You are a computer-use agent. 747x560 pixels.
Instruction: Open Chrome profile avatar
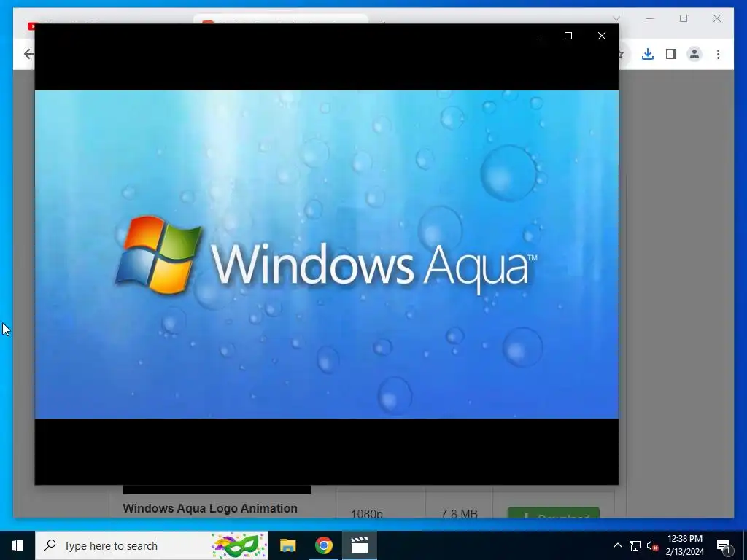694,54
